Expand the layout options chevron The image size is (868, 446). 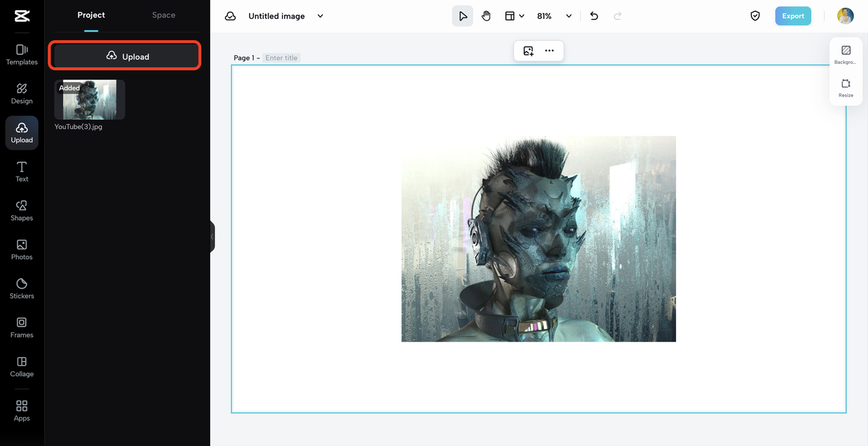(521, 16)
